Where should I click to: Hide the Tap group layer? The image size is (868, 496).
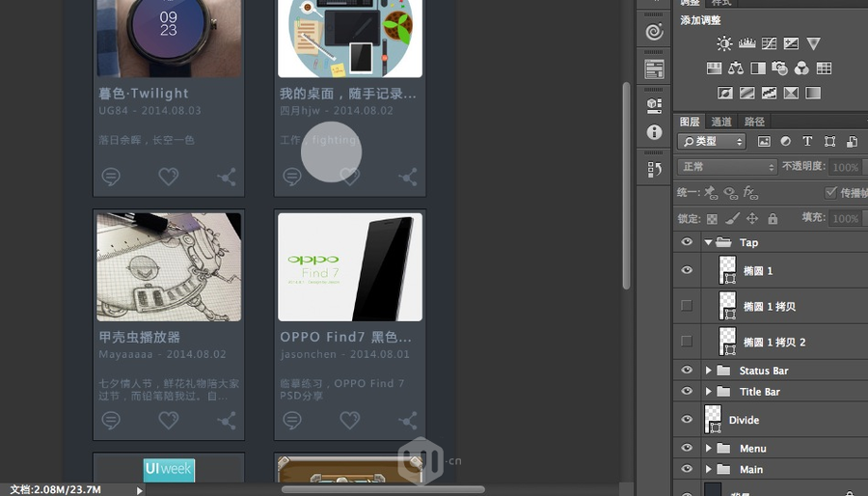click(x=687, y=242)
